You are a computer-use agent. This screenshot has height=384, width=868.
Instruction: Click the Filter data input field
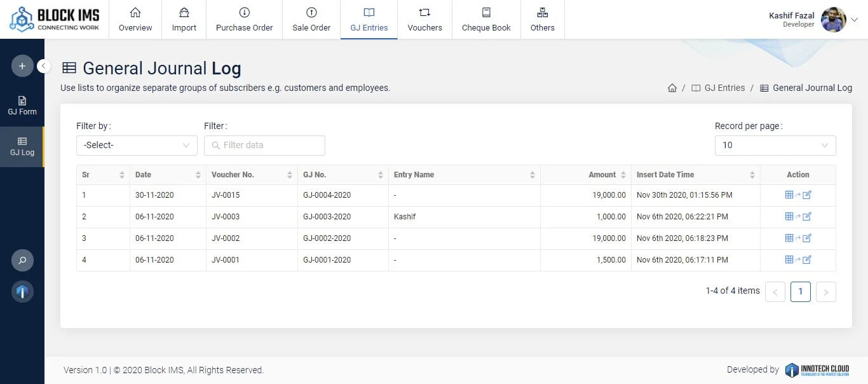pyautogui.click(x=264, y=146)
